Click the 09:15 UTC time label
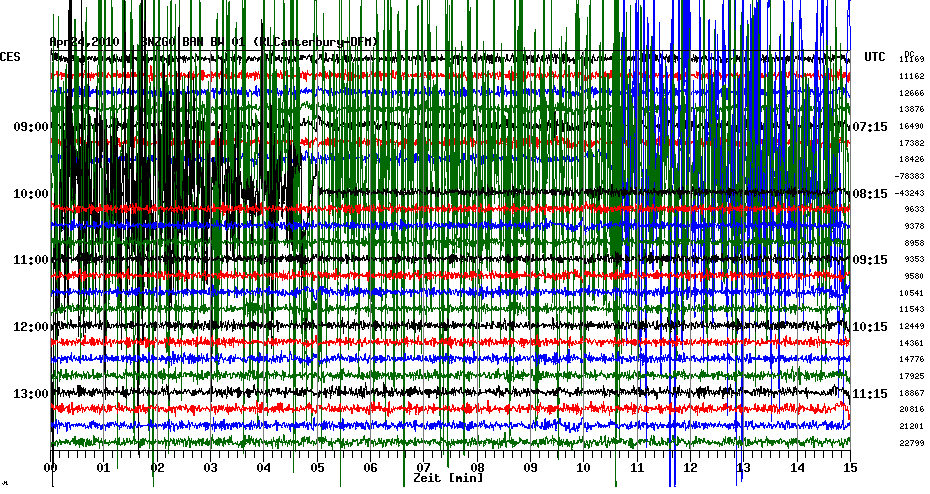 869,260
